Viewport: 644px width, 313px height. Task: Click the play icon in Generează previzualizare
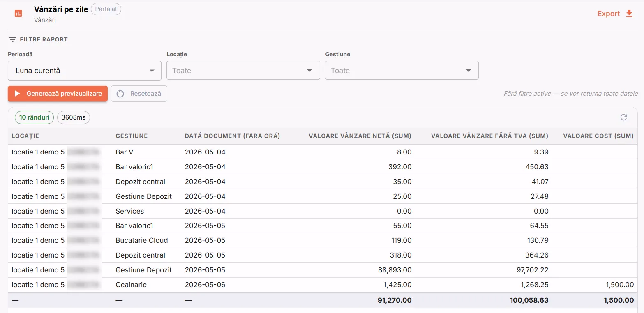coord(17,94)
